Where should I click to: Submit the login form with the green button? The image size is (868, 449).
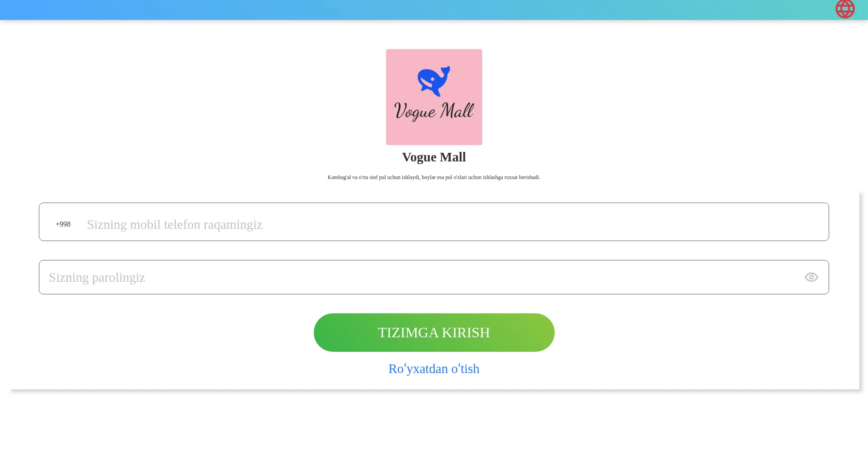pos(434,333)
